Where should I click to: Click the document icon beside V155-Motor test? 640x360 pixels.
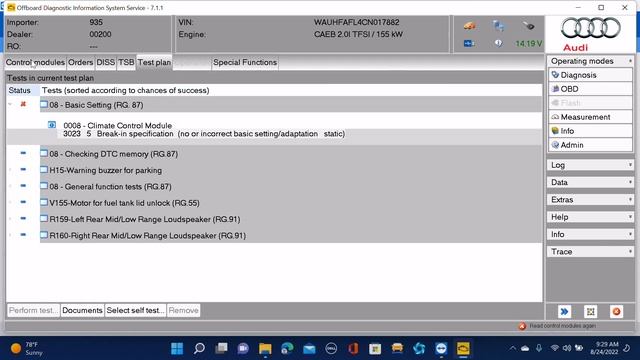point(44,202)
